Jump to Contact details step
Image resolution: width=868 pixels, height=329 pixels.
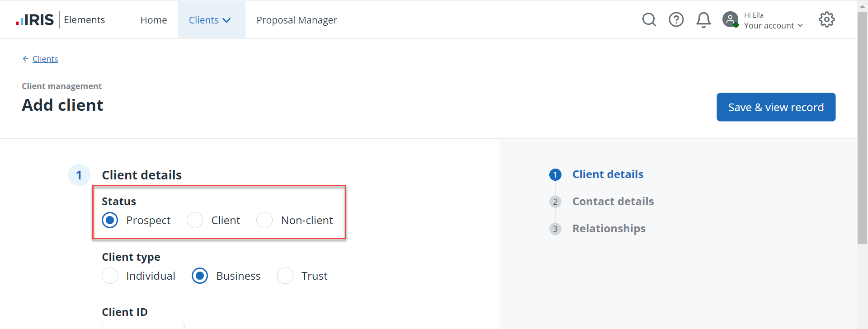coord(613,201)
